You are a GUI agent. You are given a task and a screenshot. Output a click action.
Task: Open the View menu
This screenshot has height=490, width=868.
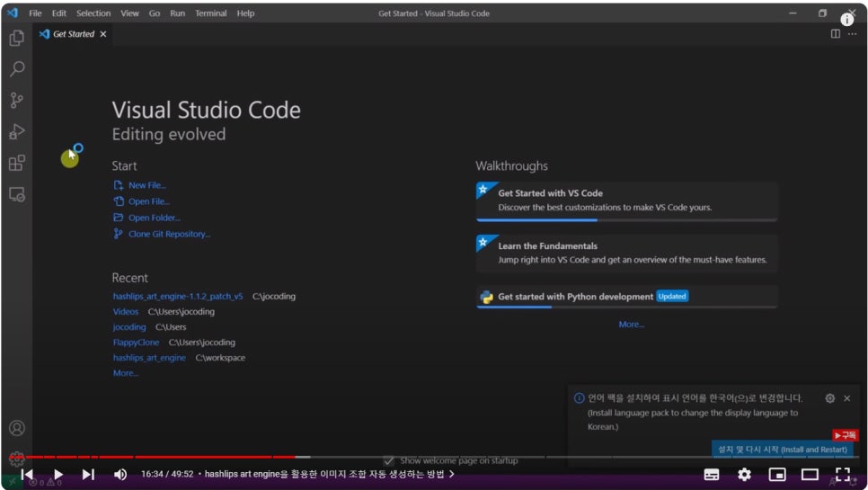point(129,13)
